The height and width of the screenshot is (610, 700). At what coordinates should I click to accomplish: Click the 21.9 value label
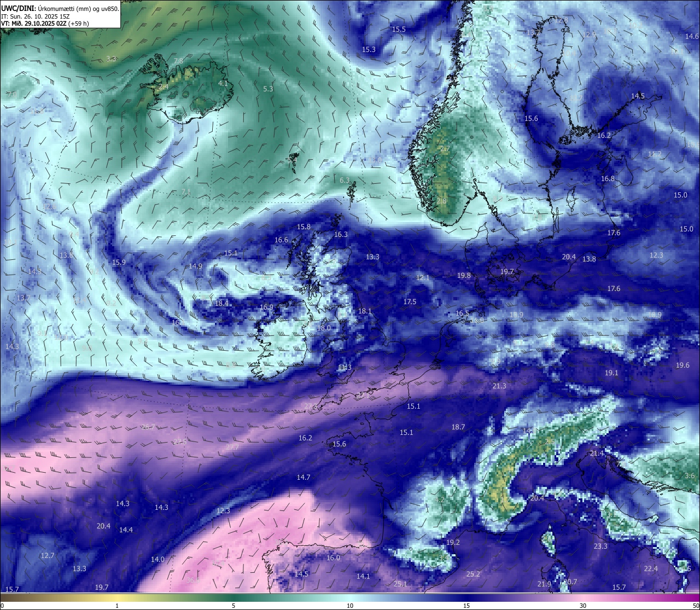pyautogui.click(x=544, y=584)
